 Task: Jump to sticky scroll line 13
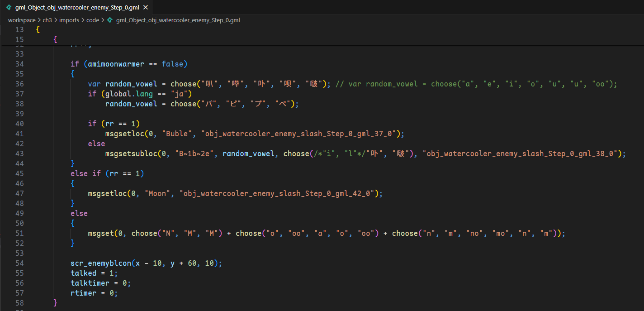pos(322,29)
